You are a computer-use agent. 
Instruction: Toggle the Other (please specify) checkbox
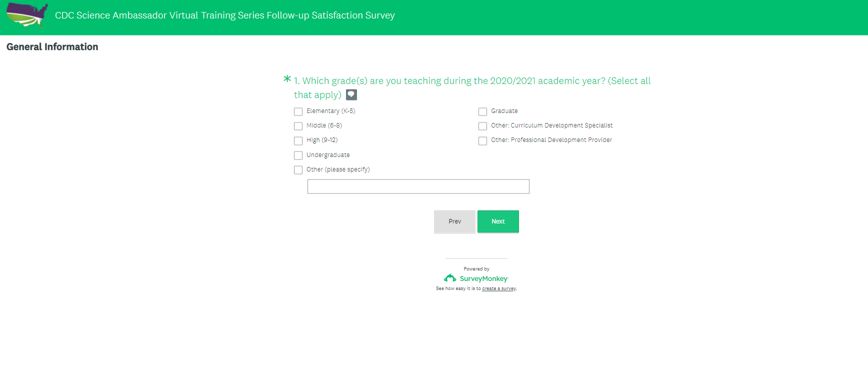pyautogui.click(x=298, y=170)
